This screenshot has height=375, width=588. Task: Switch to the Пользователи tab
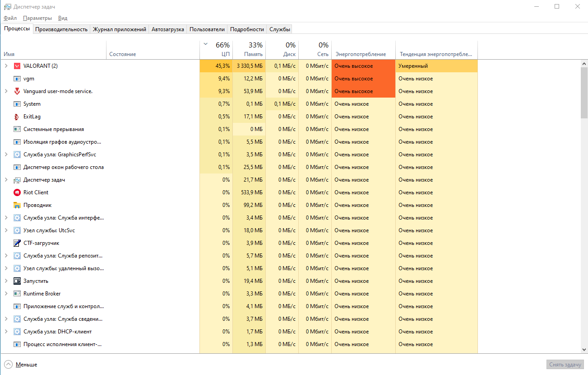pos(207,29)
